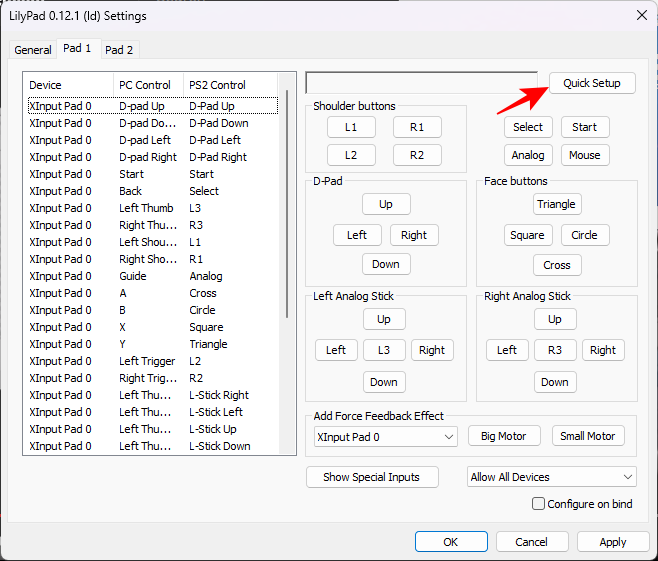Image resolution: width=658 pixels, height=561 pixels.
Task: Bind the L1 shoulder button
Action: (351, 127)
